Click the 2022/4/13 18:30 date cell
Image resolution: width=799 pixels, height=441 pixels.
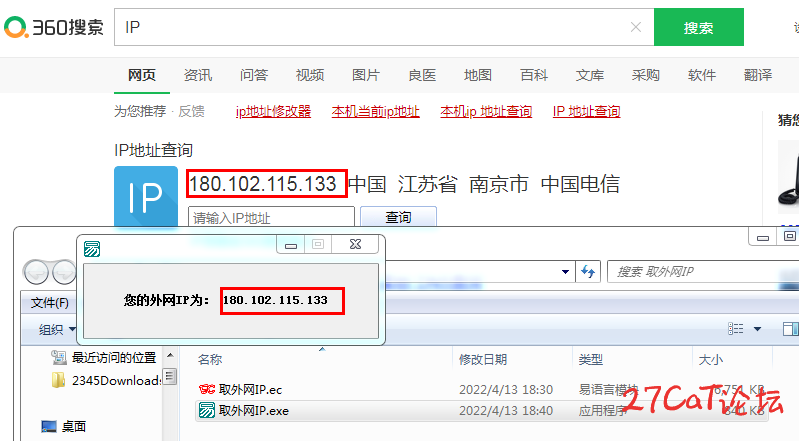click(506, 390)
